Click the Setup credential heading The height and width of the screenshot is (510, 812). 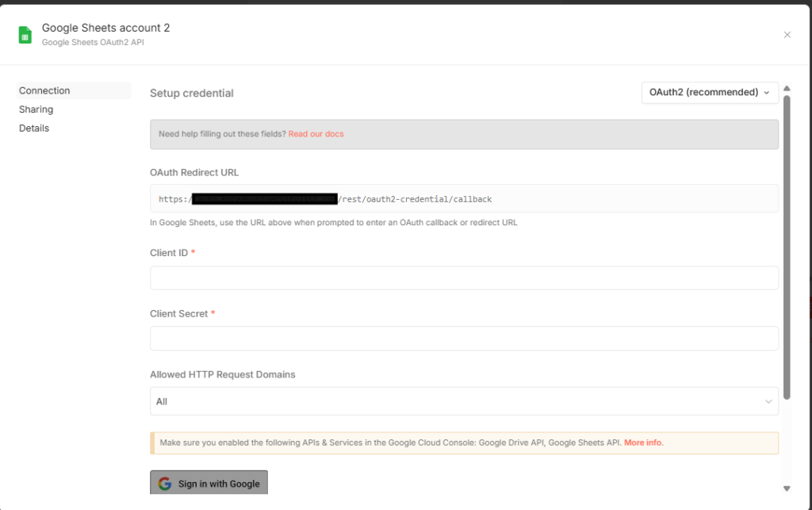192,93
